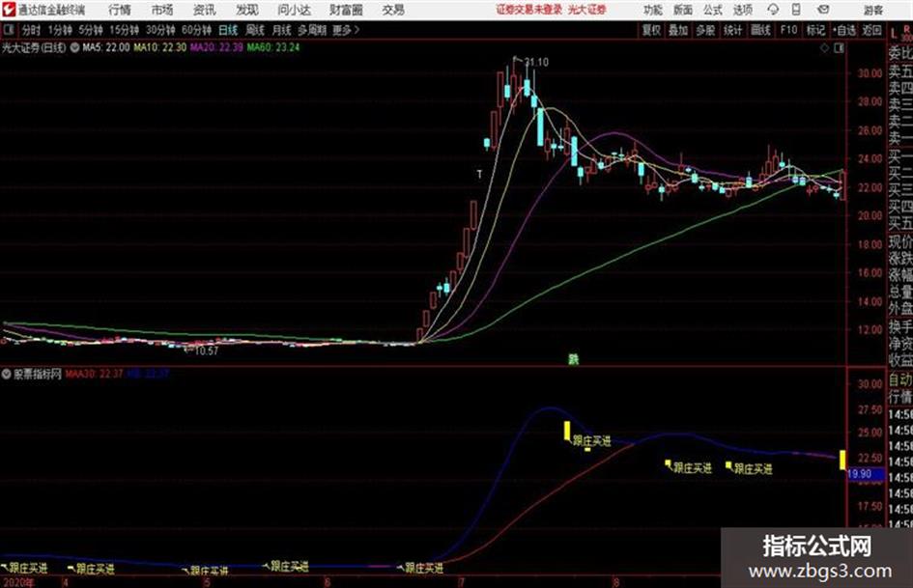Click the MA20: 22.39 indicator value
Viewport: 913px width, 588px height.
click(216, 47)
